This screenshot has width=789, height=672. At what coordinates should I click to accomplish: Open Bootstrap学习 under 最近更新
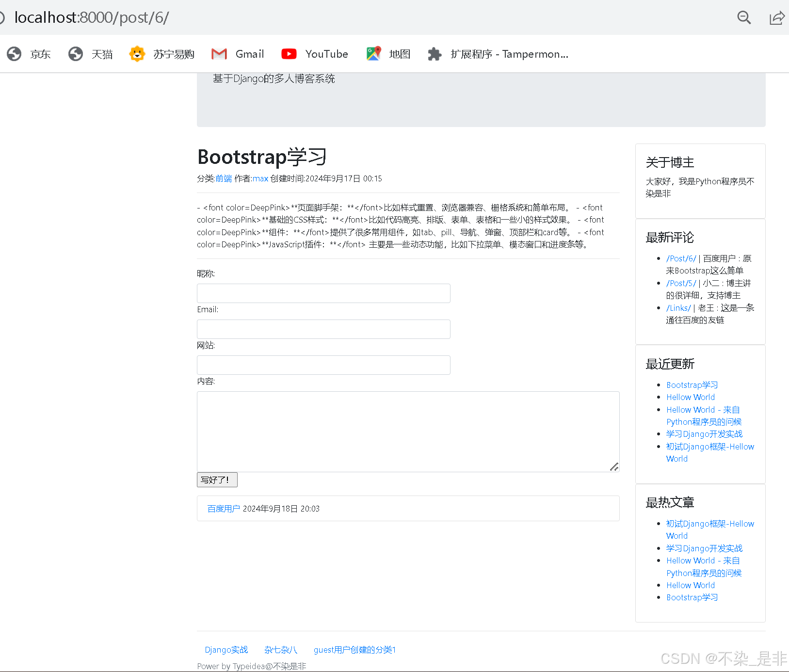[x=692, y=385]
